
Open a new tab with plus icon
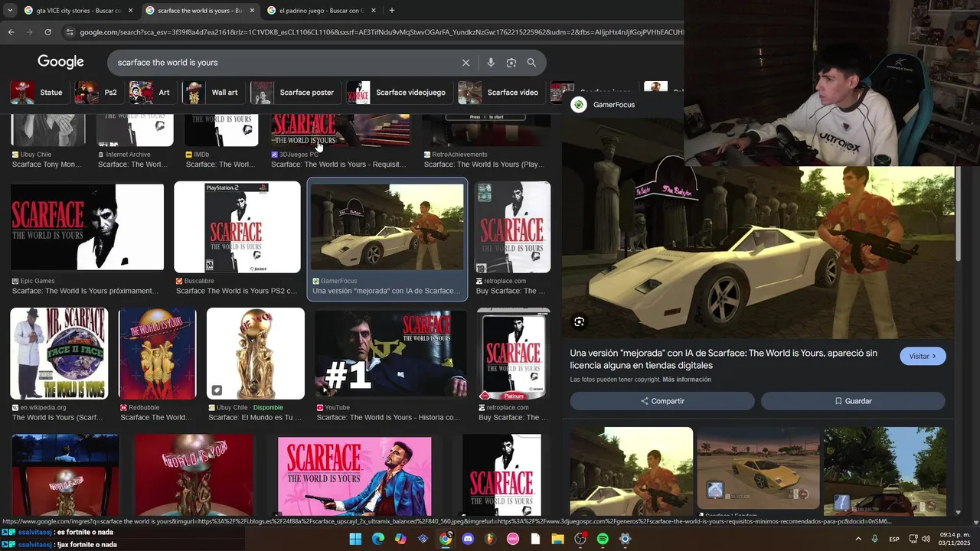(392, 11)
